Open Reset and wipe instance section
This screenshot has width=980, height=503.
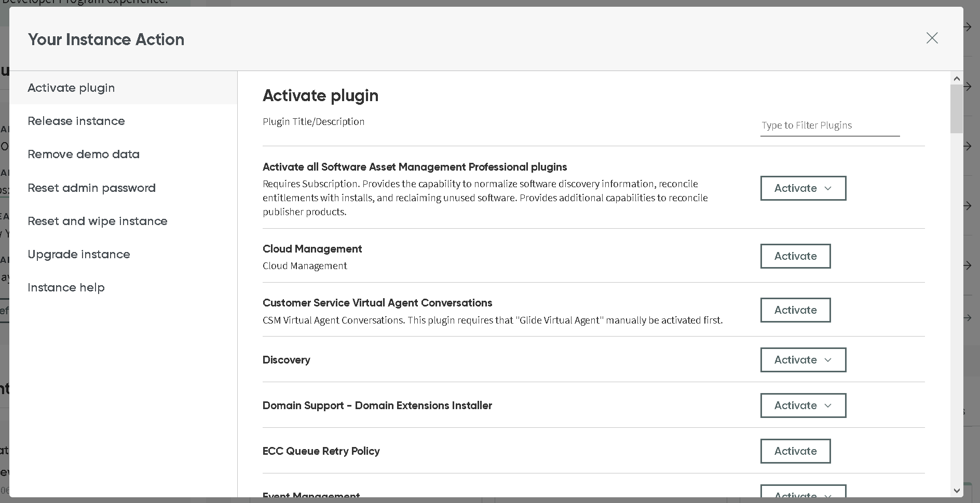(97, 221)
